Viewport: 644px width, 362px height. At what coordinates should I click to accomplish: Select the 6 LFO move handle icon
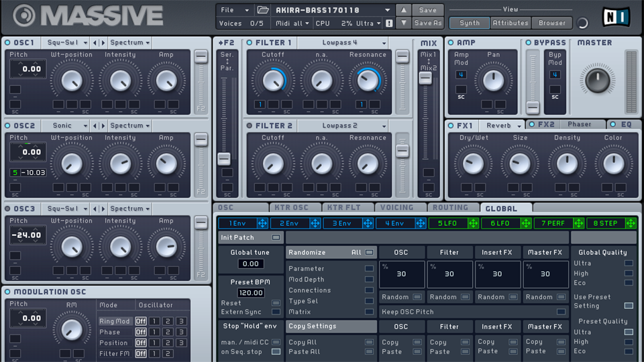coord(526,223)
